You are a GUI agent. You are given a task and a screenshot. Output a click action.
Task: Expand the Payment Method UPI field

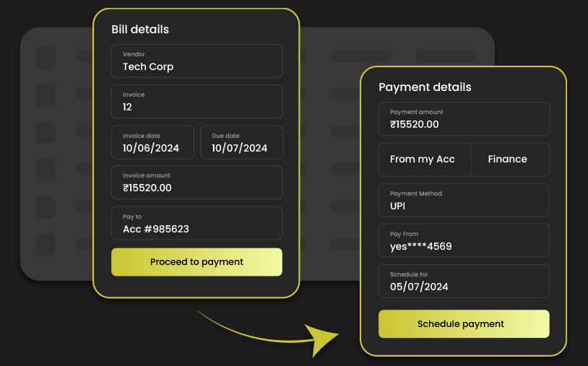coord(464,200)
